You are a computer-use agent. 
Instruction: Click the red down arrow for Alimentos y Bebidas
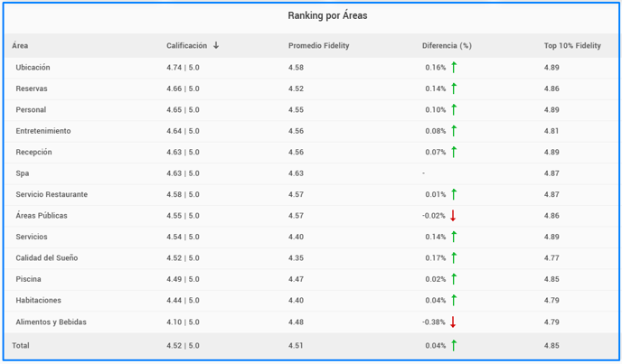coord(453,322)
